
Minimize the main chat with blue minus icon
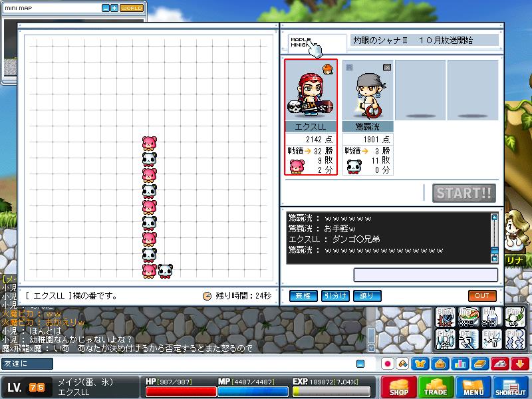[x=360, y=364]
